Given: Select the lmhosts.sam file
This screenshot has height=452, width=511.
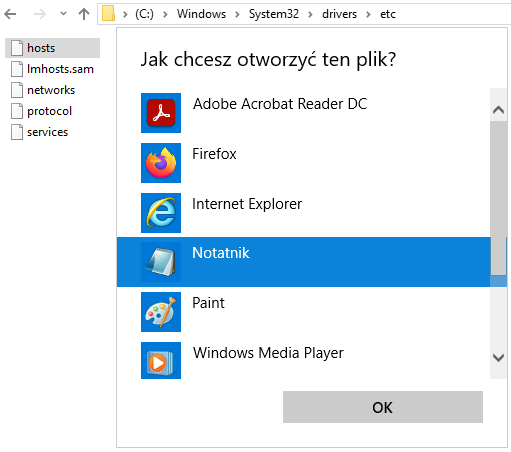Looking at the screenshot, I should pyautogui.click(x=52, y=69).
